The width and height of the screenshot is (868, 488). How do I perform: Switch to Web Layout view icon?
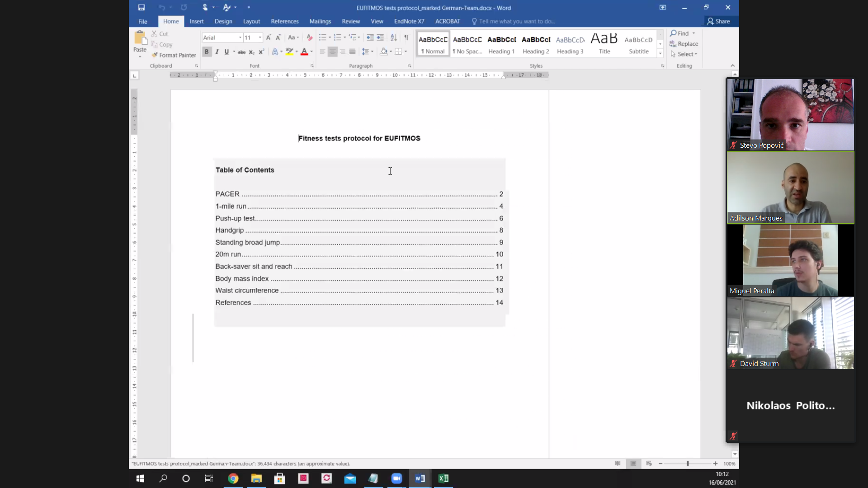(649, 463)
